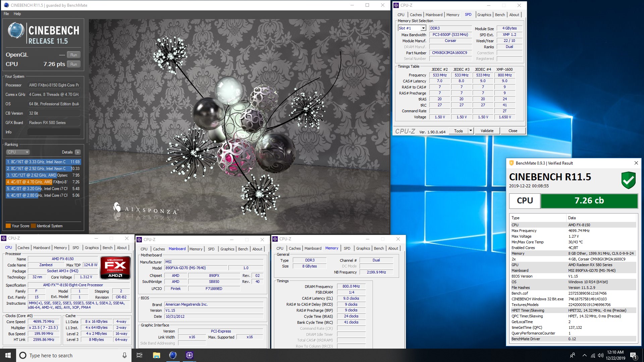The width and height of the screenshot is (644, 362).
Task: Click the microphone icon in search box
Action: point(124,355)
